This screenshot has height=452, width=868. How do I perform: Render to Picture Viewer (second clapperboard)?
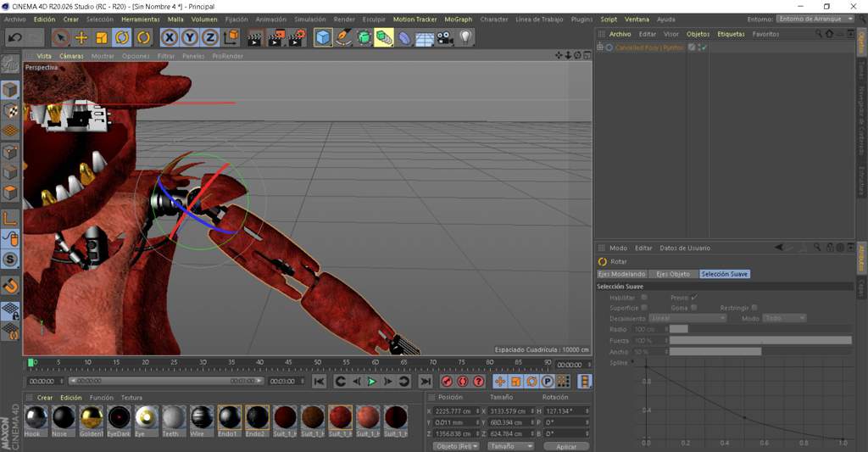[275, 38]
